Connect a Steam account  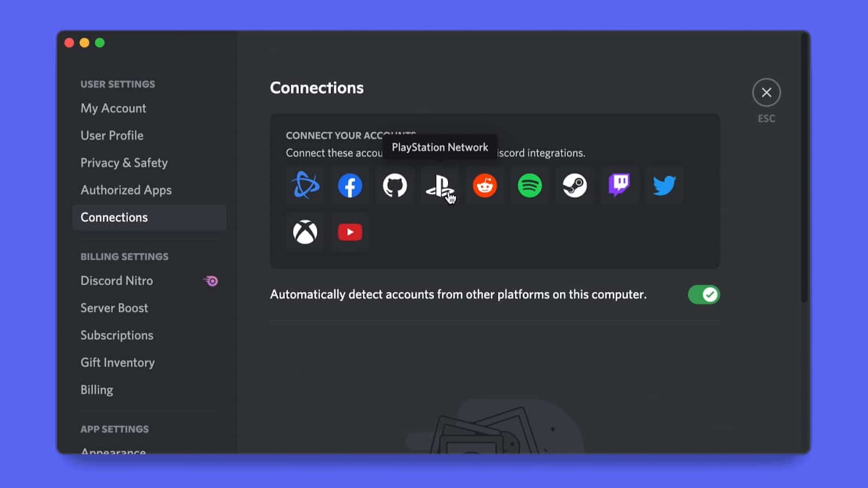pyautogui.click(x=574, y=185)
